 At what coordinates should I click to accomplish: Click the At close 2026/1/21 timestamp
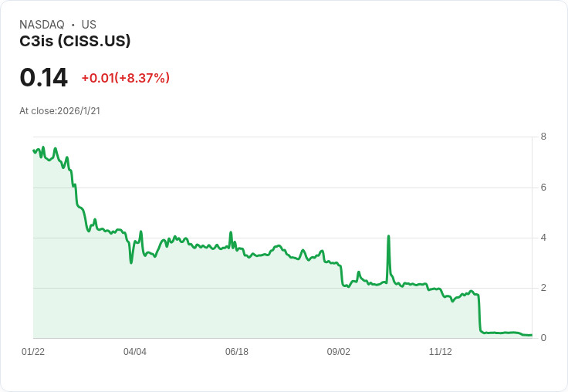(59, 110)
